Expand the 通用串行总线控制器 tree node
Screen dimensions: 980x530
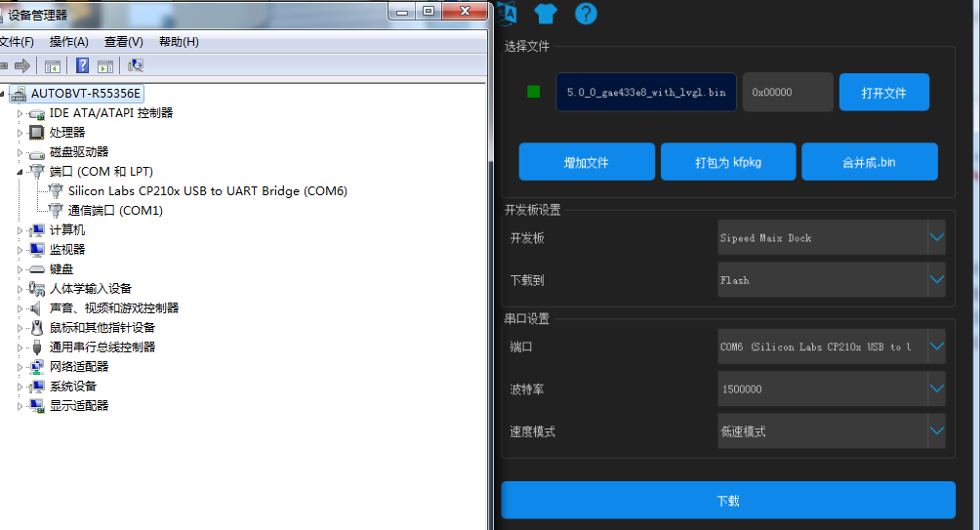pos(20,347)
